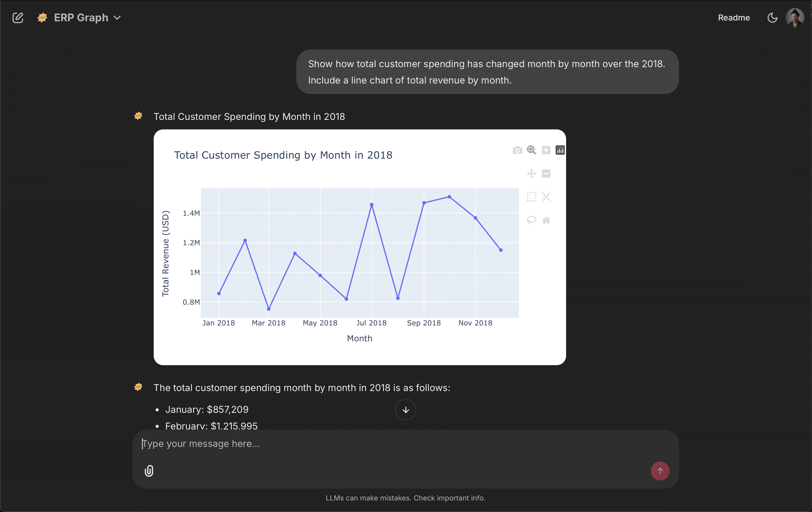Select the lasso selection chart tool

tap(532, 220)
